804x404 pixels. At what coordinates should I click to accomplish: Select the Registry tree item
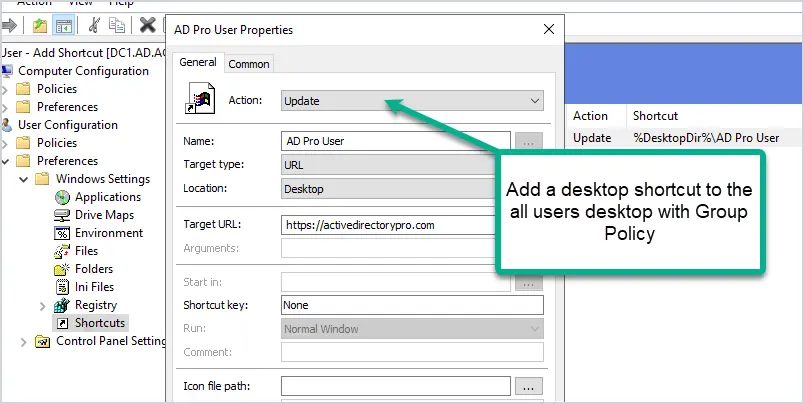(96, 305)
